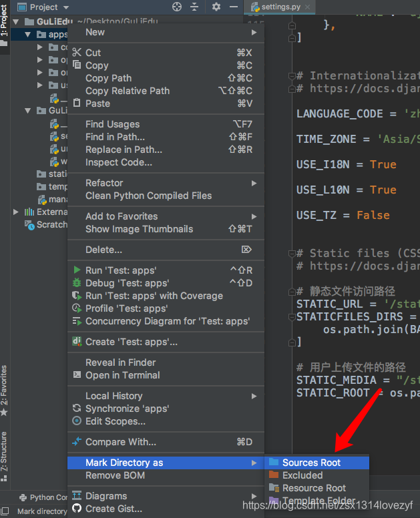
Task: Open the 2: Favorites side tool tab
Action: [x=4, y=390]
